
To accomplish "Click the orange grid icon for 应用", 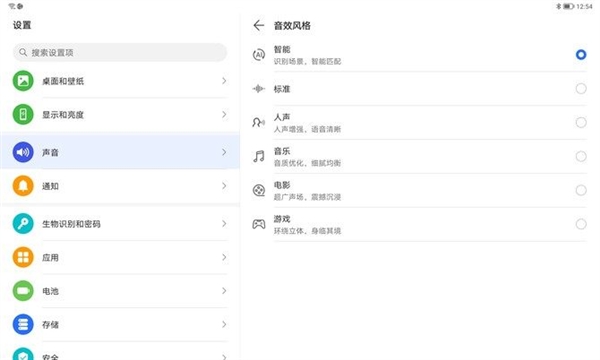I will point(23,257).
